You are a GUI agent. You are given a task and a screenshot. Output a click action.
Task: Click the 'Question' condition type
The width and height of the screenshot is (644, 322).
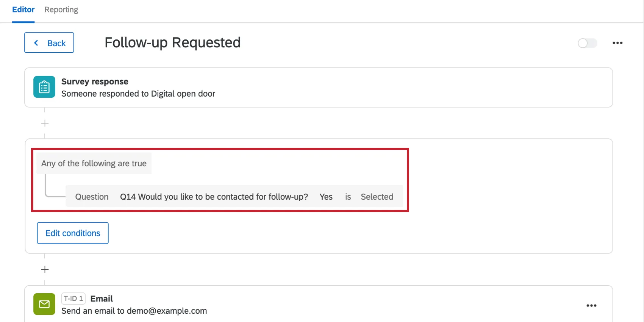click(x=91, y=197)
